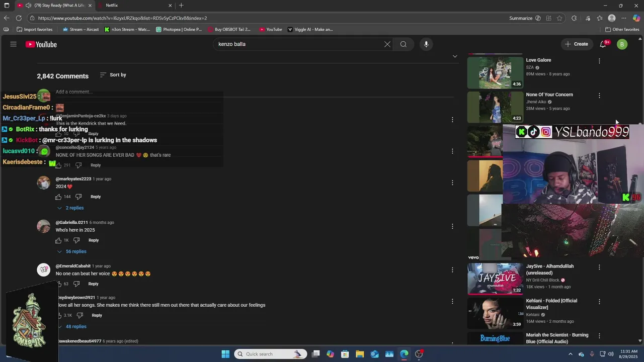Click the Create button
The image size is (644, 362).
(x=576, y=44)
